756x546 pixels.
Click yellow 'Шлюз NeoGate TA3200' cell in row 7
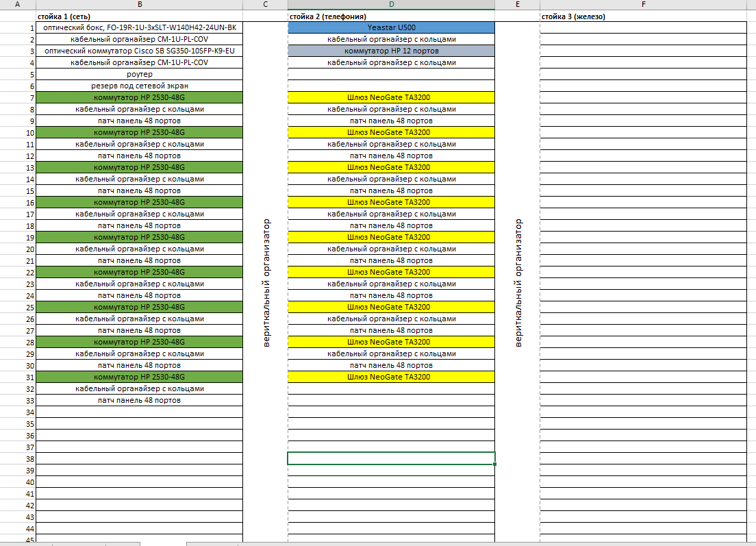[x=391, y=97]
